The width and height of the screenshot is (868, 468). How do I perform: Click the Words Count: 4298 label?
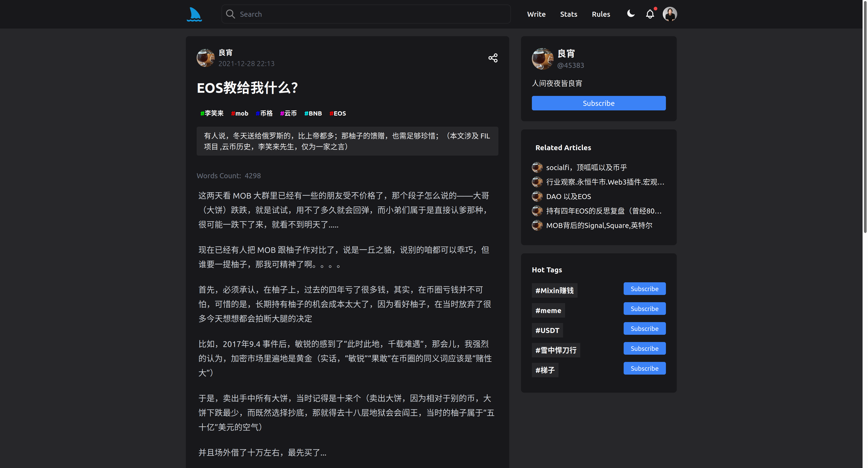(229, 176)
